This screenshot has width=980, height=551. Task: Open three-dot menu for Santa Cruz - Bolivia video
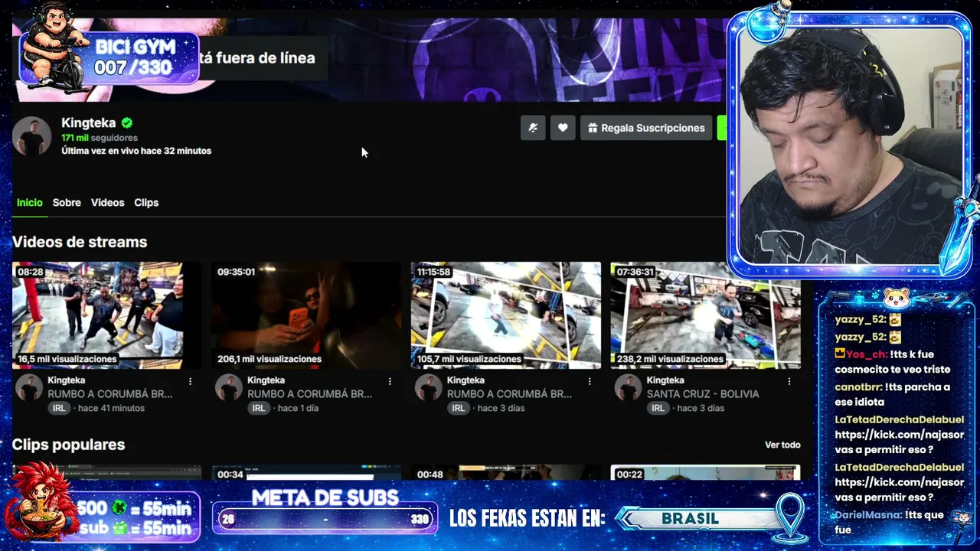point(789,381)
